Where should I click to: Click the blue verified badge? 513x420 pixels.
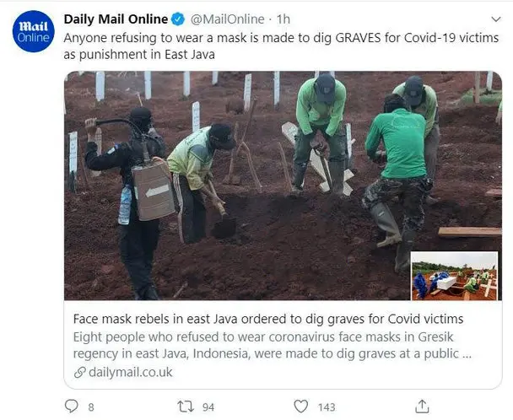(x=180, y=18)
